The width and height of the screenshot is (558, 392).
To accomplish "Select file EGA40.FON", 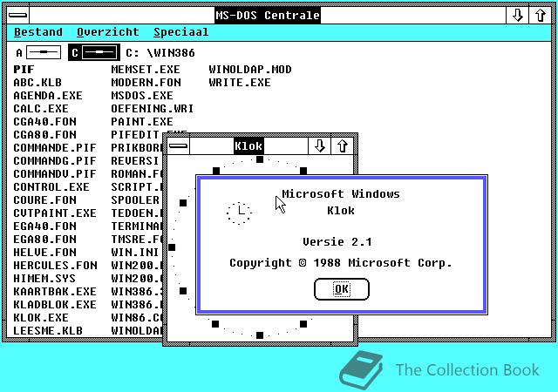I will coord(44,226).
